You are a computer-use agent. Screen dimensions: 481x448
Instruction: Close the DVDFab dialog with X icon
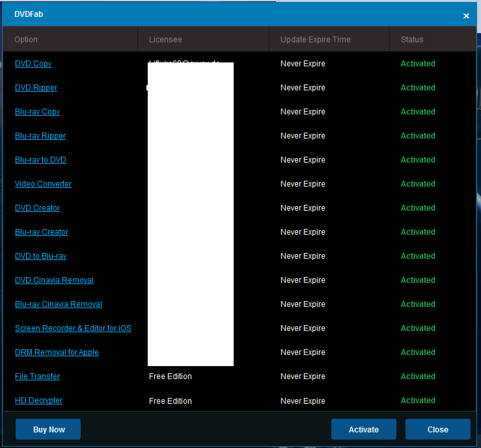[466, 16]
